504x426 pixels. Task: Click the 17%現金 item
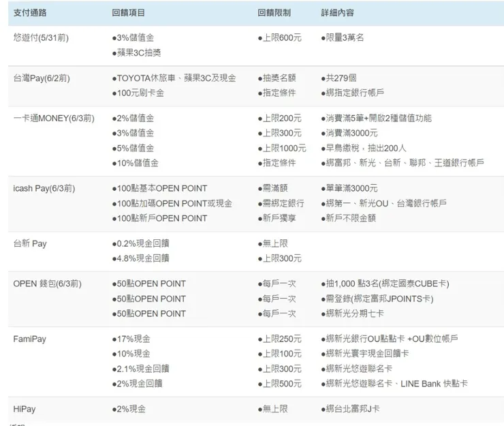[131, 339]
